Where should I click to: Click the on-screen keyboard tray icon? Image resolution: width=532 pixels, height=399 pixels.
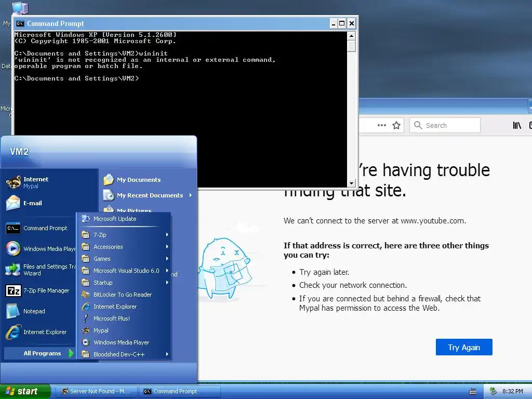point(473,392)
